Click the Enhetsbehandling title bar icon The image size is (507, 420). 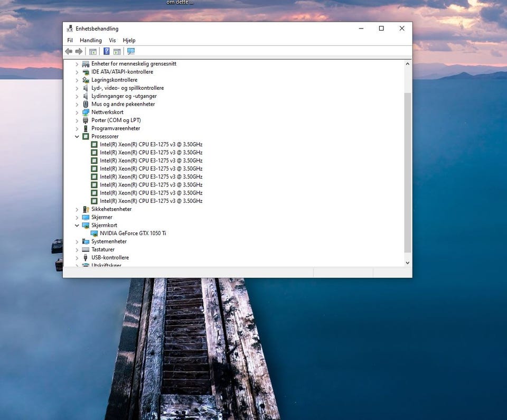click(x=70, y=29)
